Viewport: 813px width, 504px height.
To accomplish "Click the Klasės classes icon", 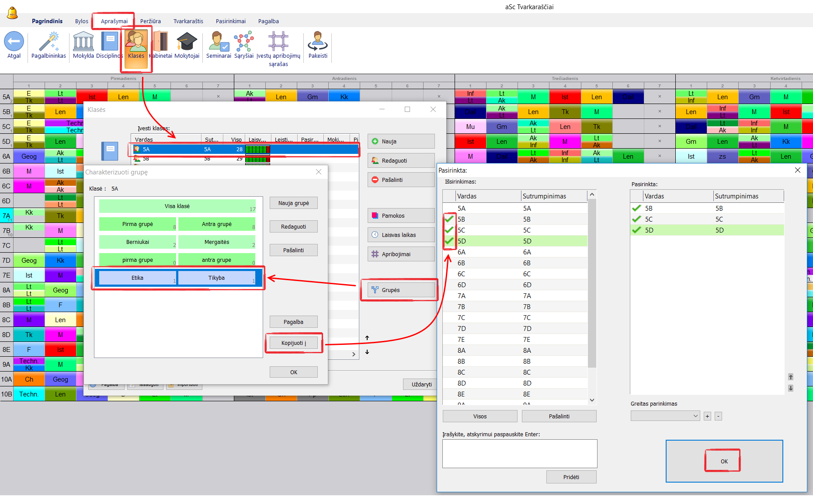I will click(x=136, y=44).
